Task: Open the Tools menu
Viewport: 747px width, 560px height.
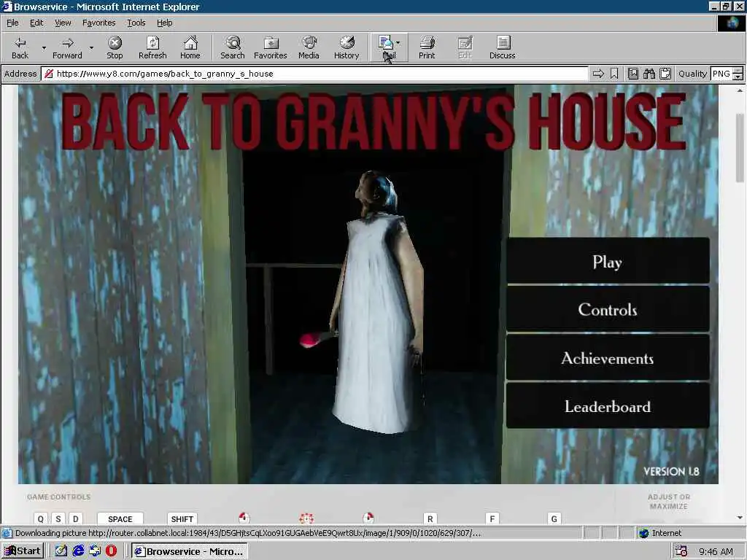Action: [x=136, y=23]
